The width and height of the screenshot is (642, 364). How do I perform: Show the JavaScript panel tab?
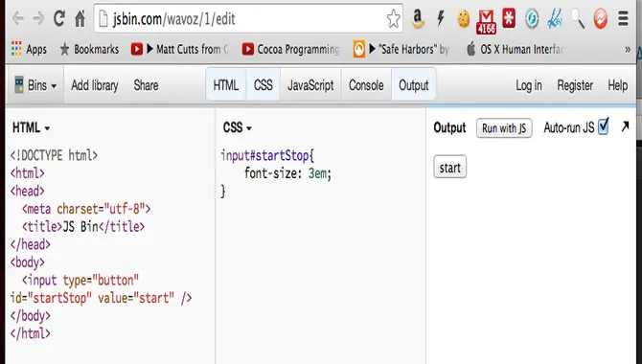[310, 85]
